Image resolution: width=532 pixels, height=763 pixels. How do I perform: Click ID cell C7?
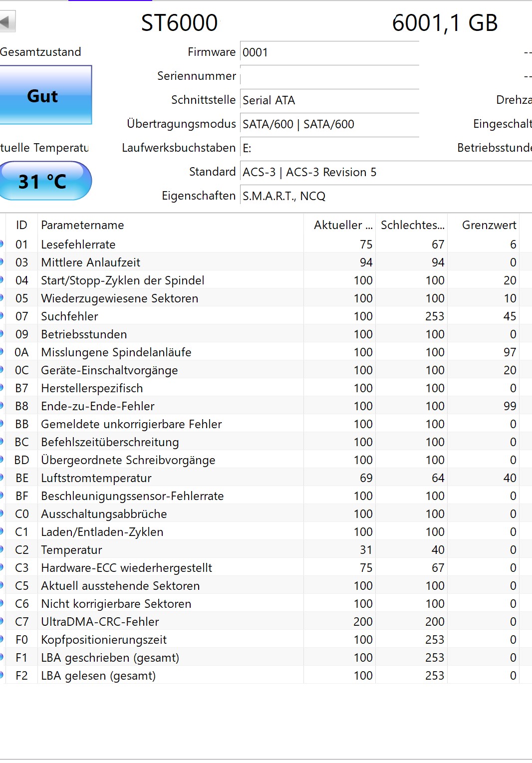(21, 622)
